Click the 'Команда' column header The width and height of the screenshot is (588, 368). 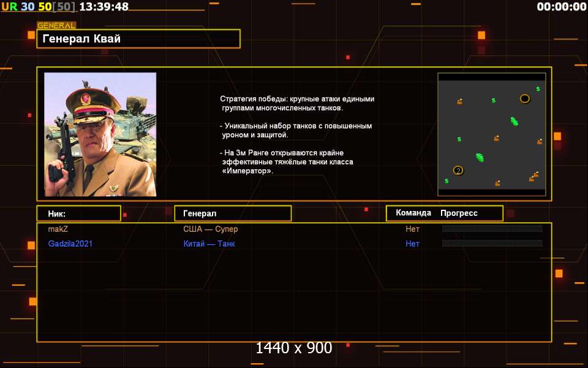(413, 213)
